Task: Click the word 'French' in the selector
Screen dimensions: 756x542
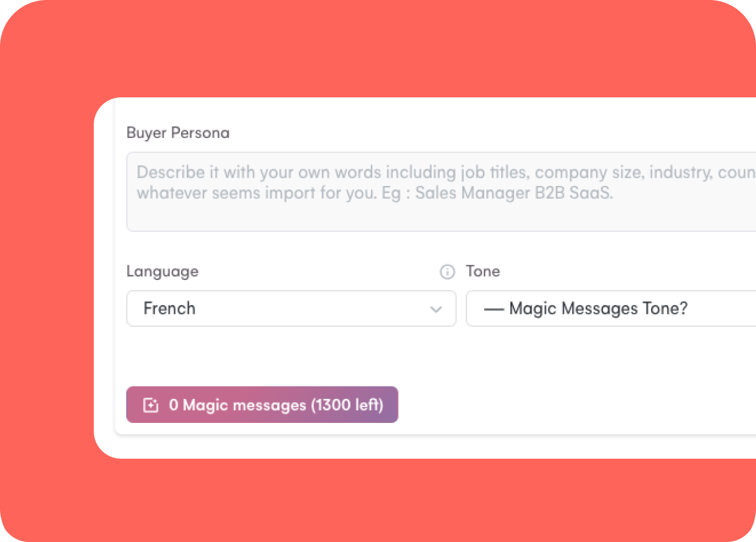Action: pyautogui.click(x=169, y=309)
